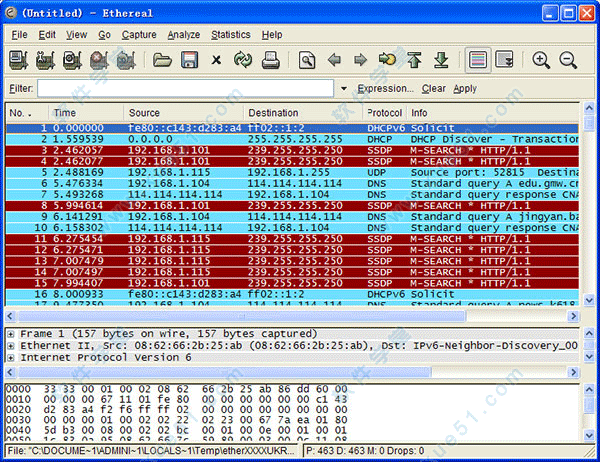Sort by Time column header
Screen dimensions: 600x462
point(86,113)
